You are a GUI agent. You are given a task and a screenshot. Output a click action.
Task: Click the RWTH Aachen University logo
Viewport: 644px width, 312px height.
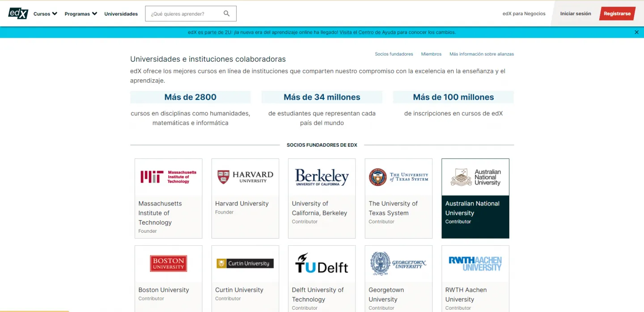tap(475, 264)
